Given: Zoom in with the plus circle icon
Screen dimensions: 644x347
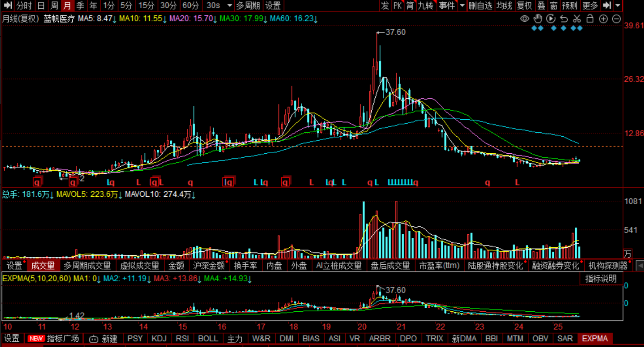Looking at the screenshot, I should (603, 19).
